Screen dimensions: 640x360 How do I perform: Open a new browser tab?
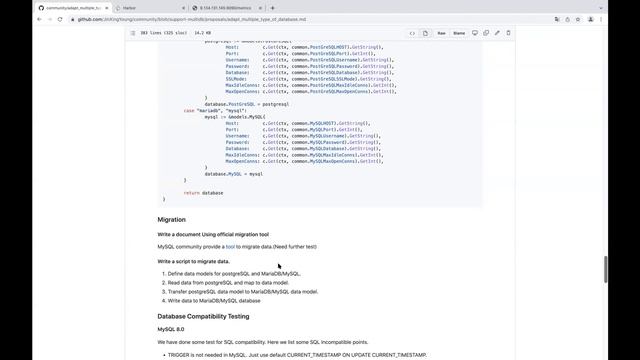point(273,8)
